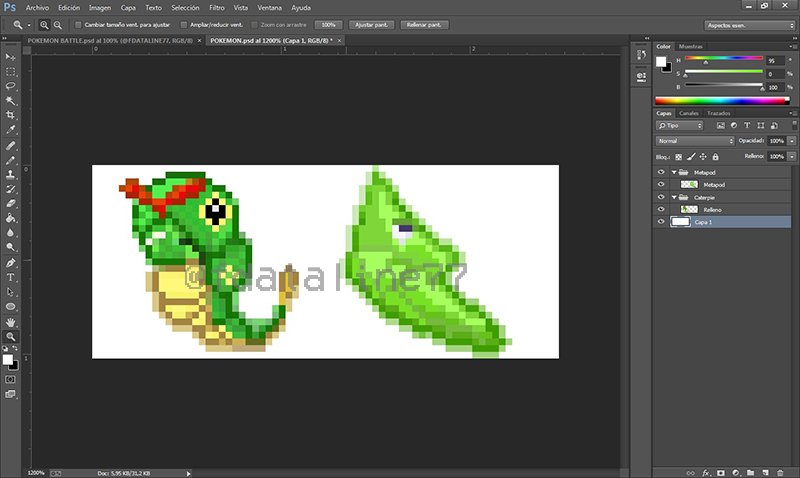800x478 pixels.
Task: Hide the Metapod group visibility eye
Action: coord(661,172)
